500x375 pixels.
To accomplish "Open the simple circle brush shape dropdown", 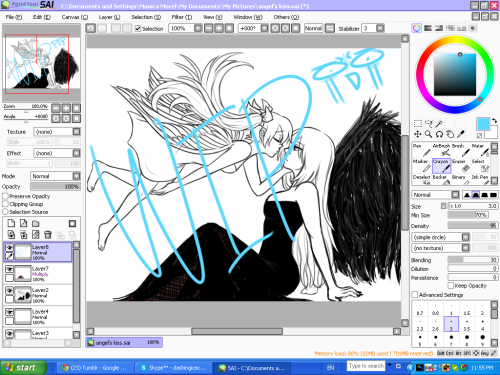I will pos(441,237).
